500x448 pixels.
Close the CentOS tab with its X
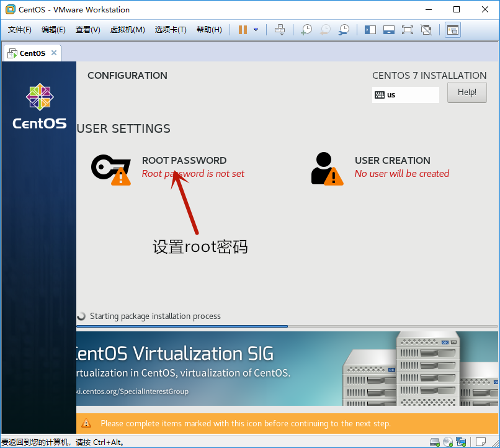click(x=54, y=53)
